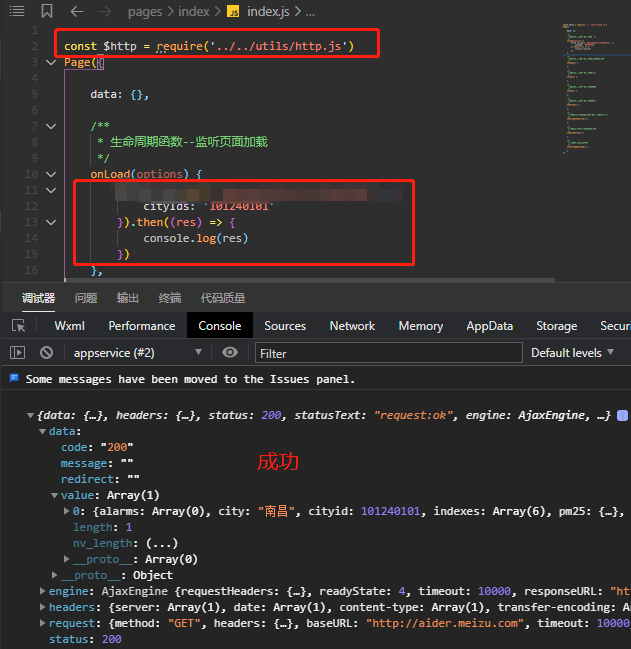Collapse the fold arrow on line 11
Viewport: 631px width, 649px height.
[x=51, y=190]
